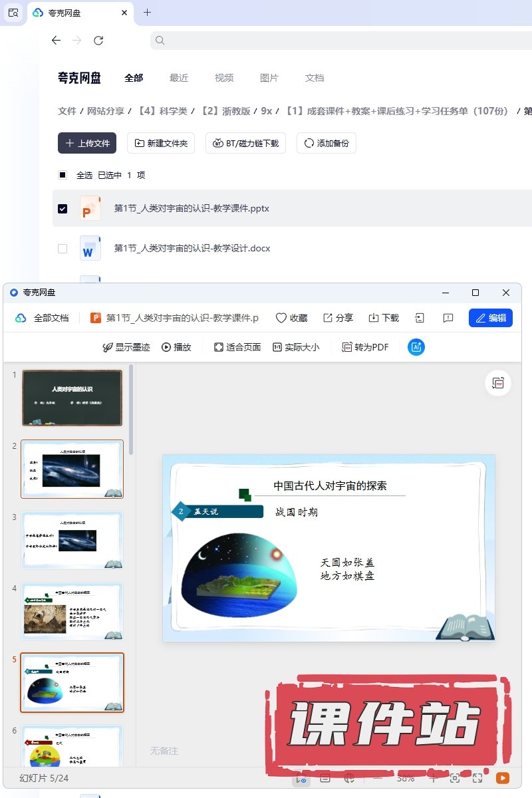Click the PDF conversion floating icon

coord(497,383)
